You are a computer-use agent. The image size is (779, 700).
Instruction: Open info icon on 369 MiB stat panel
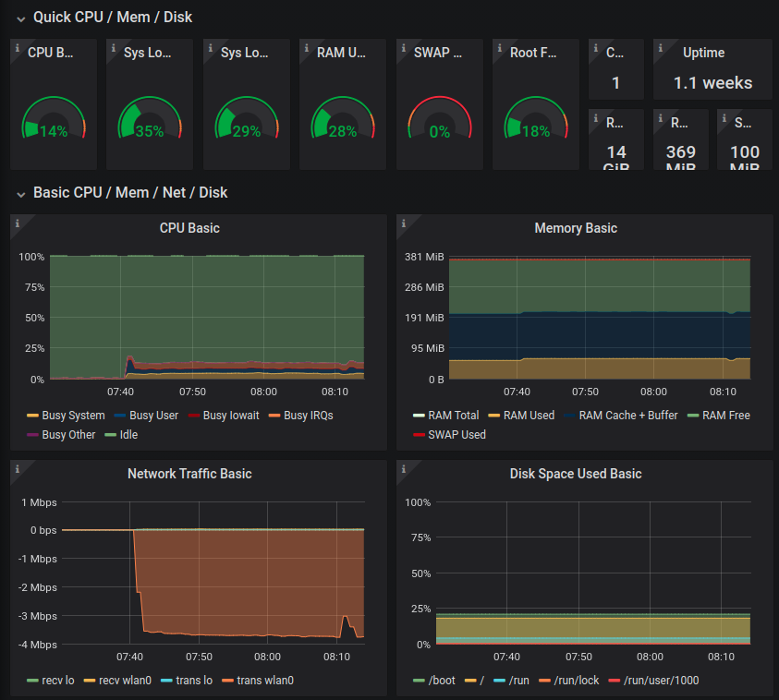tap(661, 118)
